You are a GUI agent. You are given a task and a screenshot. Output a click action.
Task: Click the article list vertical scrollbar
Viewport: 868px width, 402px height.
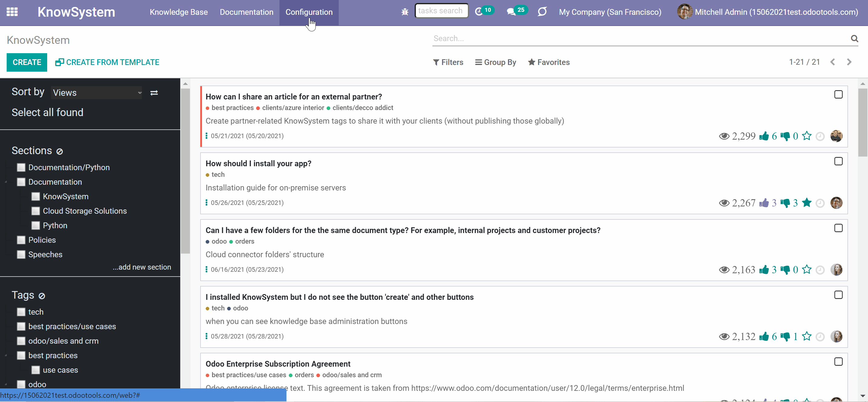[863, 122]
